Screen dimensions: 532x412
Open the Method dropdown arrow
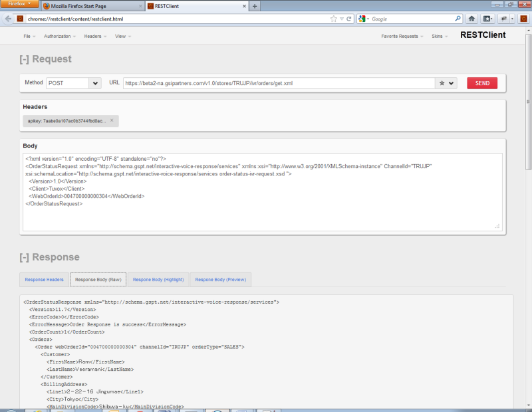(94, 83)
